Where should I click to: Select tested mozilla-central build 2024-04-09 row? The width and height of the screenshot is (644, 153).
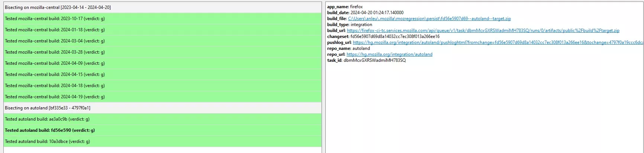(162, 63)
